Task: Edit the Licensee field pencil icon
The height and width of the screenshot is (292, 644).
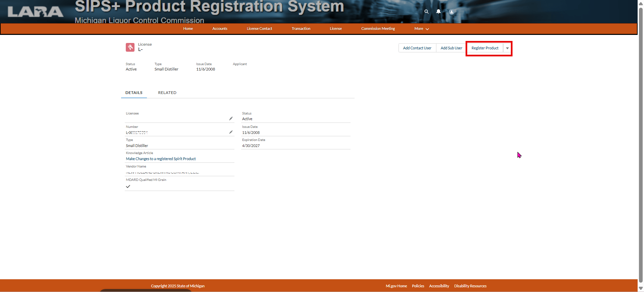Action: [231, 118]
